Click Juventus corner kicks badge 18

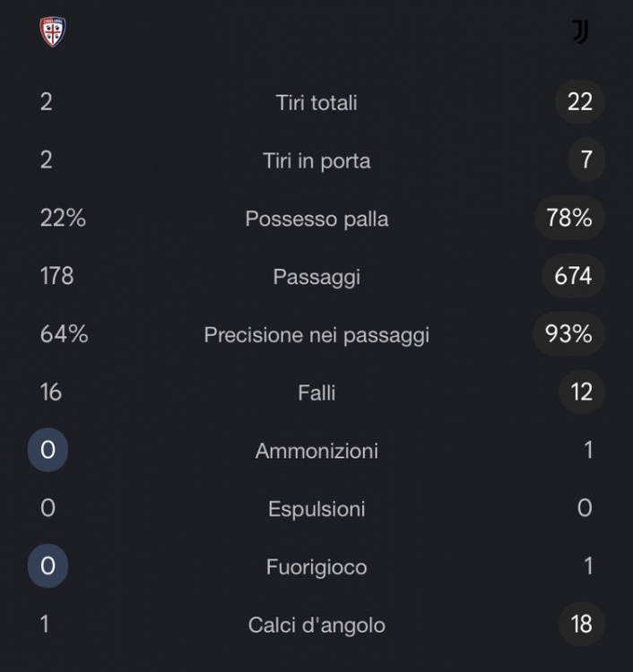[x=581, y=624]
